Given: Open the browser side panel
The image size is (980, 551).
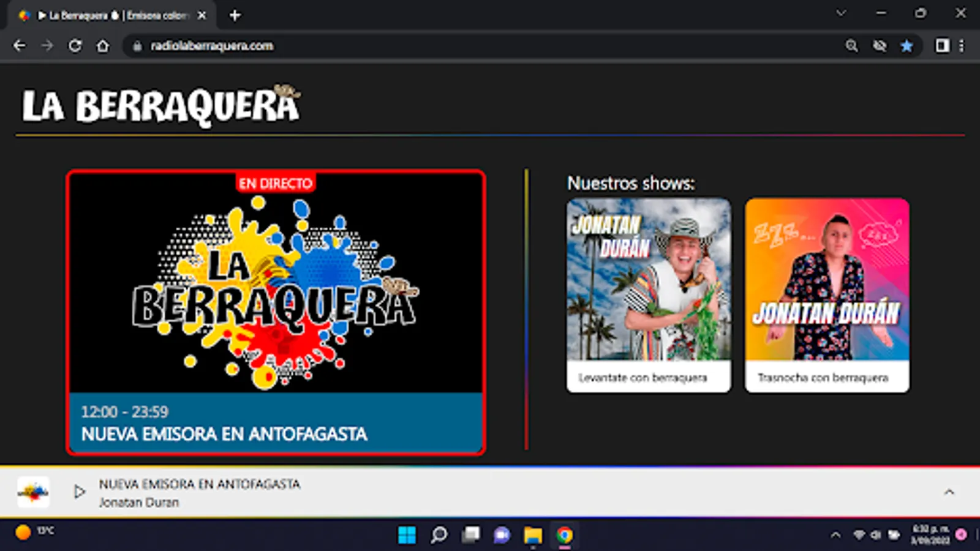Looking at the screenshot, I should [x=942, y=46].
